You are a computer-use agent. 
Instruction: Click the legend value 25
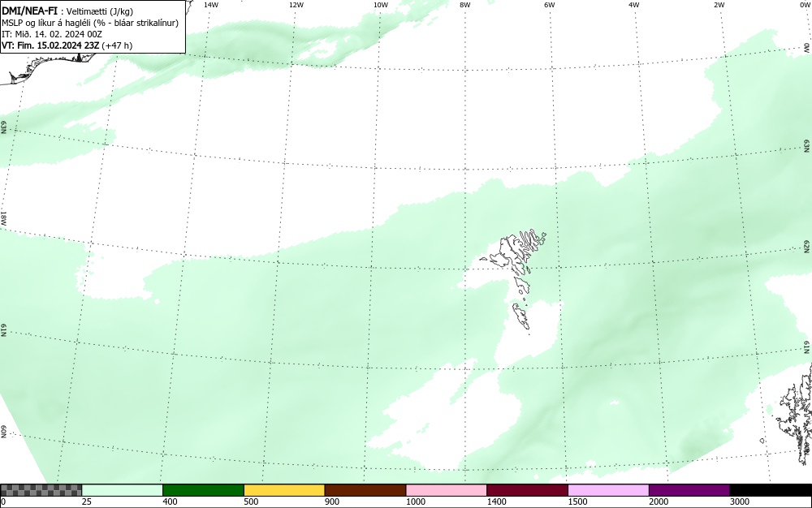[87, 502]
